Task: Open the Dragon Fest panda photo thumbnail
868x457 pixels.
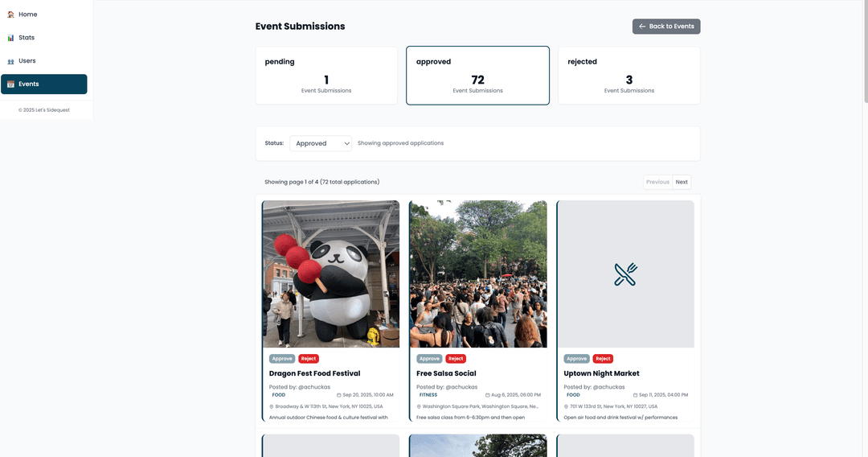Action: click(x=331, y=274)
